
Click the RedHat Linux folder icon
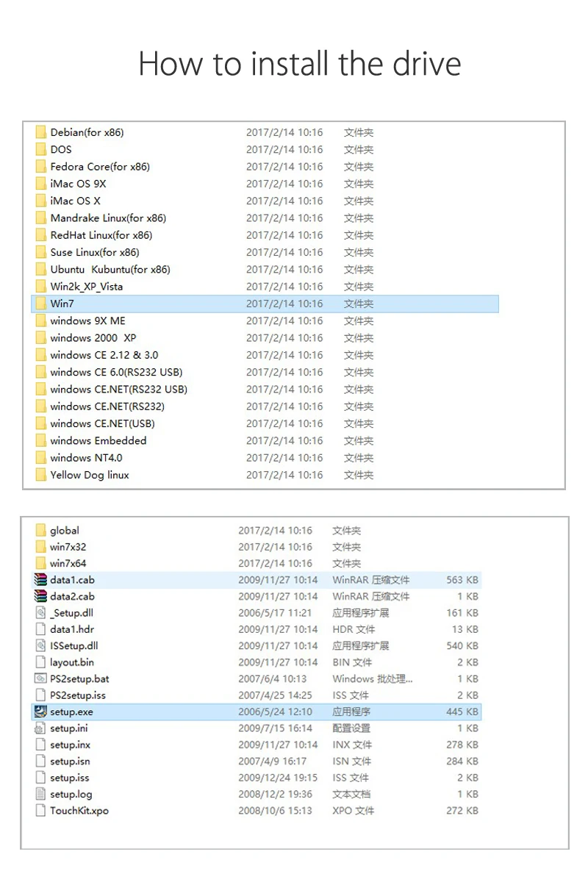[x=40, y=235]
